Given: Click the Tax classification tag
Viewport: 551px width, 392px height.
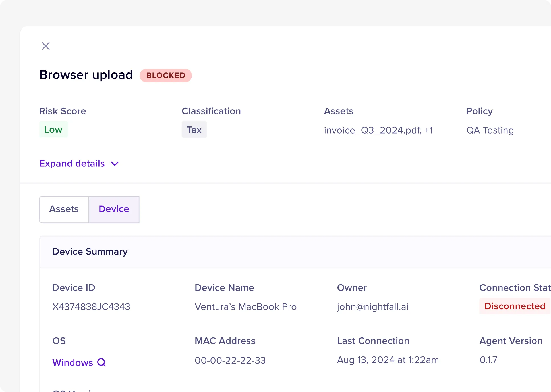Looking at the screenshot, I should [x=194, y=130].
